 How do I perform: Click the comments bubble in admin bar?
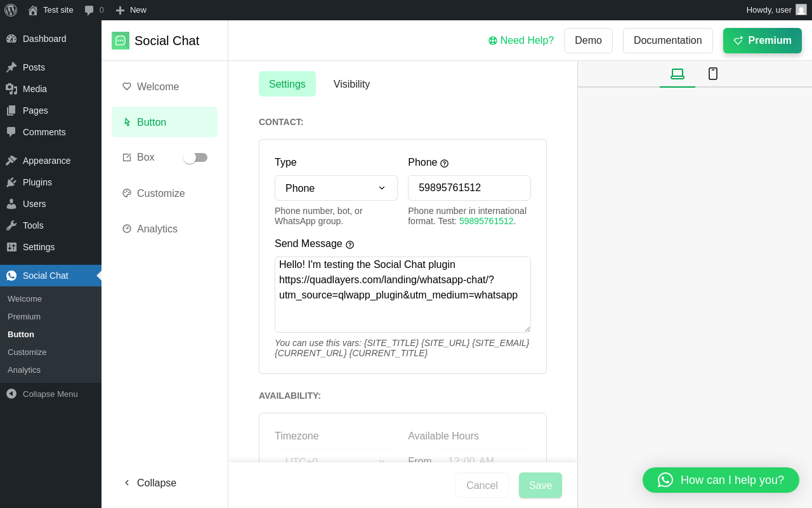coord(89,10)
